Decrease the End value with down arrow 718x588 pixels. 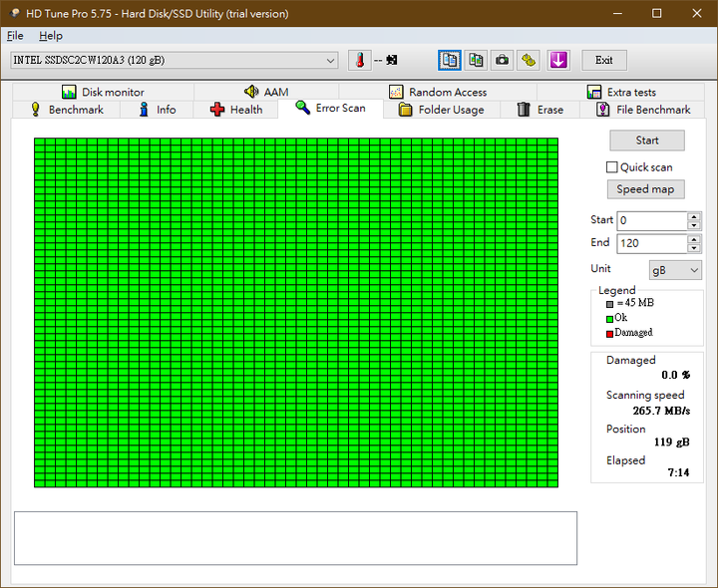[x=694, y=248]
